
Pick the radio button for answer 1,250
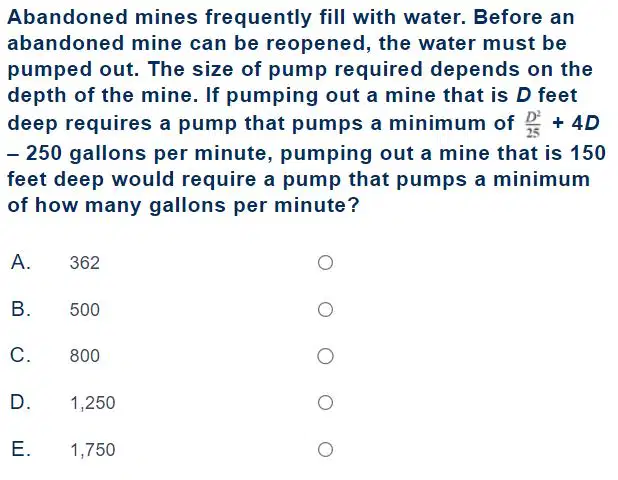pos(325,402)
